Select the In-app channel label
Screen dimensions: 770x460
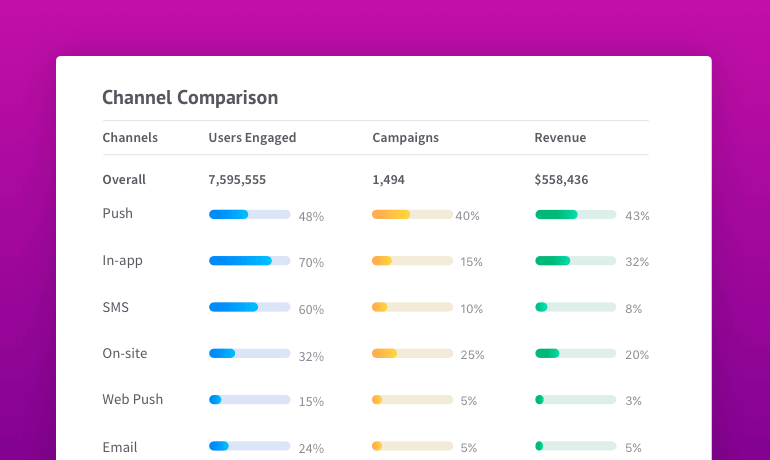(x=123, y=261)
